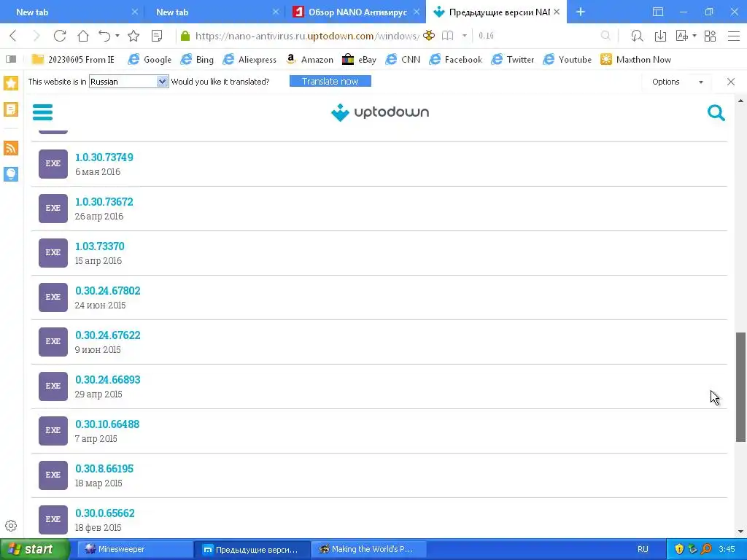The height and width of the screenshot is (560, 747).
Task: Open the CNN bookmark
Action: (403, 59)
